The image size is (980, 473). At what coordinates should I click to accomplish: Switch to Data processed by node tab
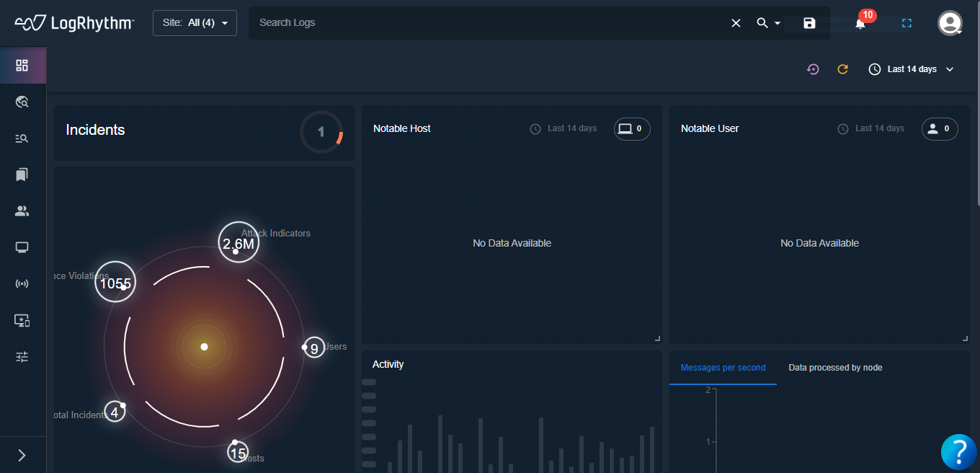(x=835, y=368)
